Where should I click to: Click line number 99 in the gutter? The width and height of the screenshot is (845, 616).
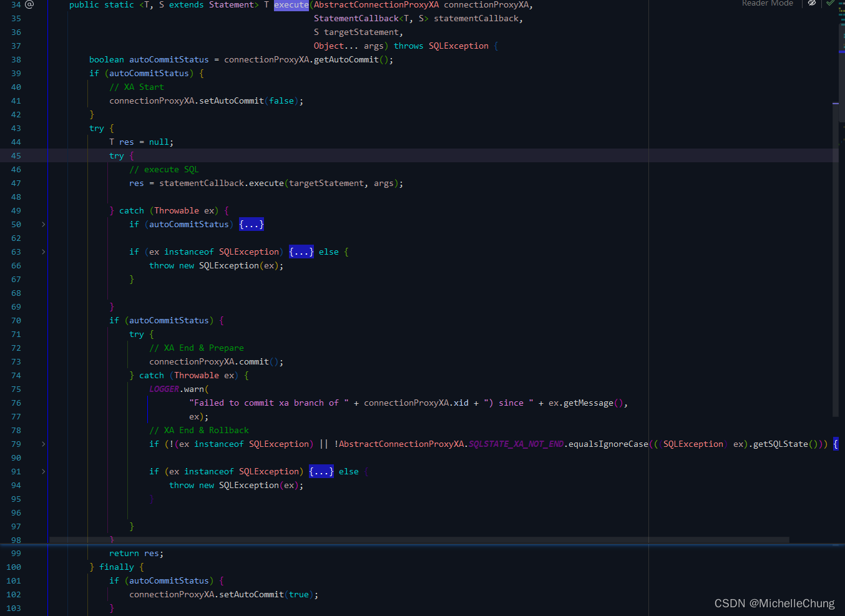(16, 553)
